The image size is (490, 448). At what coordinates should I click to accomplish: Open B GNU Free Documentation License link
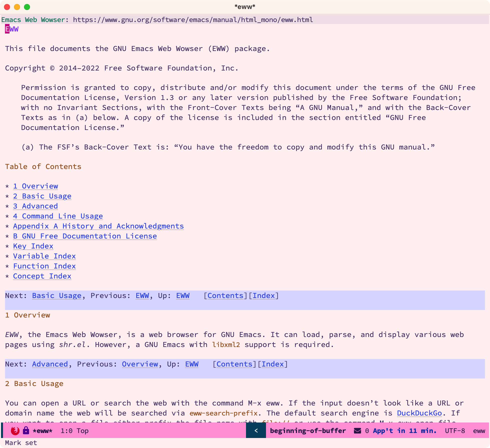(85, 236)
